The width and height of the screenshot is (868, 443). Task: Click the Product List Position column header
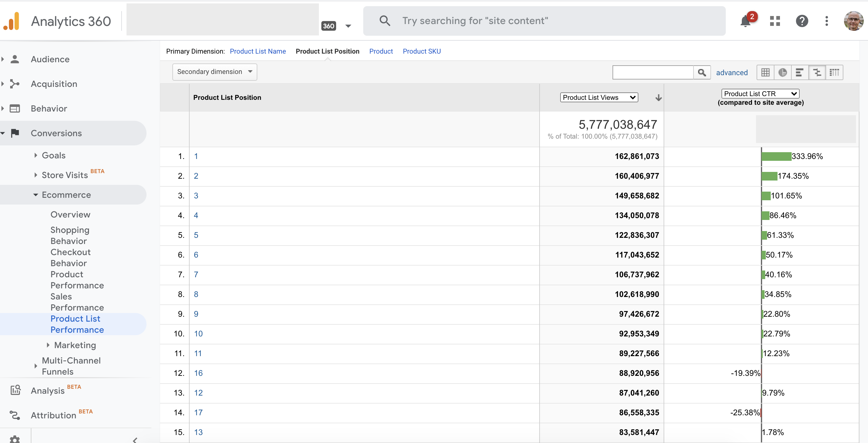227,97
